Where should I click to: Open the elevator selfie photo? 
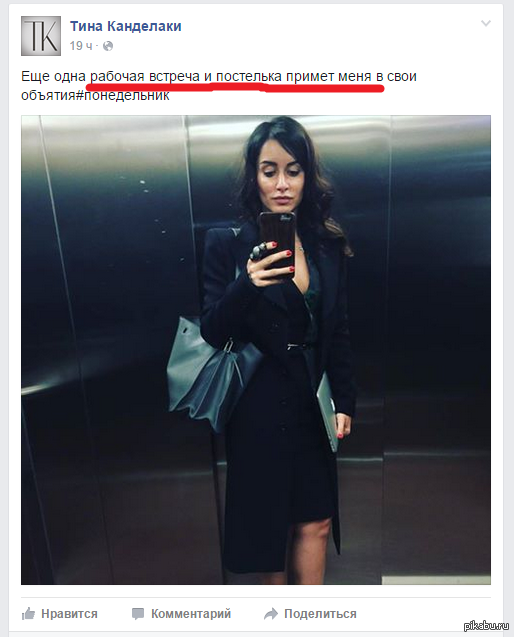256,350
